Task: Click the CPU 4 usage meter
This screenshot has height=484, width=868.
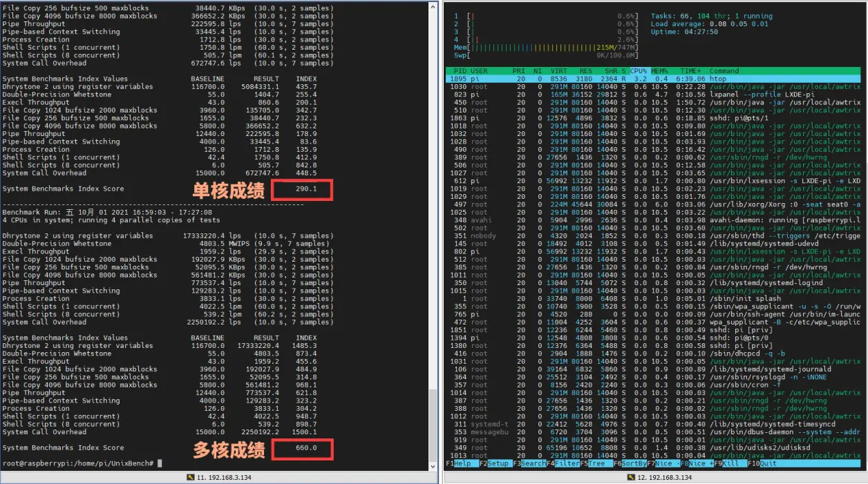Action: pos(546,39)
